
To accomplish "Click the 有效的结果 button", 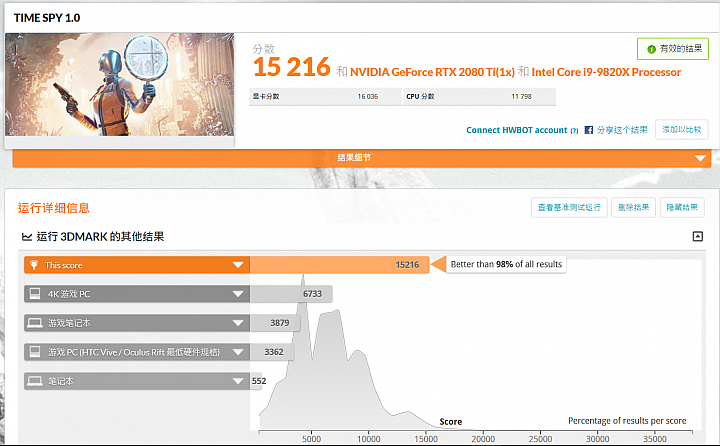I will (x=673, y=49).
